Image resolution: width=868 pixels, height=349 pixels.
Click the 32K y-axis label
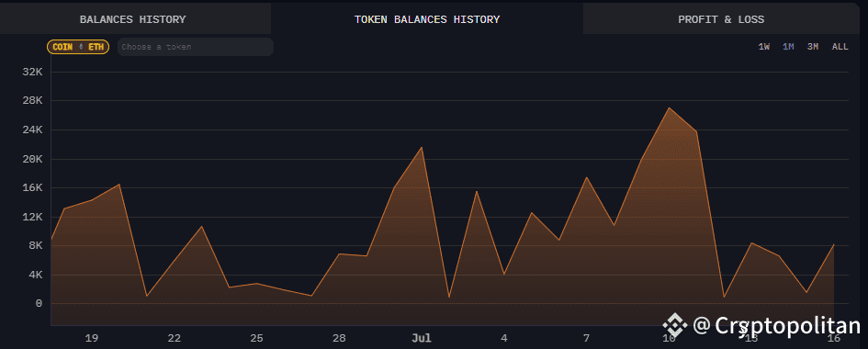click(x=32, y=72)
